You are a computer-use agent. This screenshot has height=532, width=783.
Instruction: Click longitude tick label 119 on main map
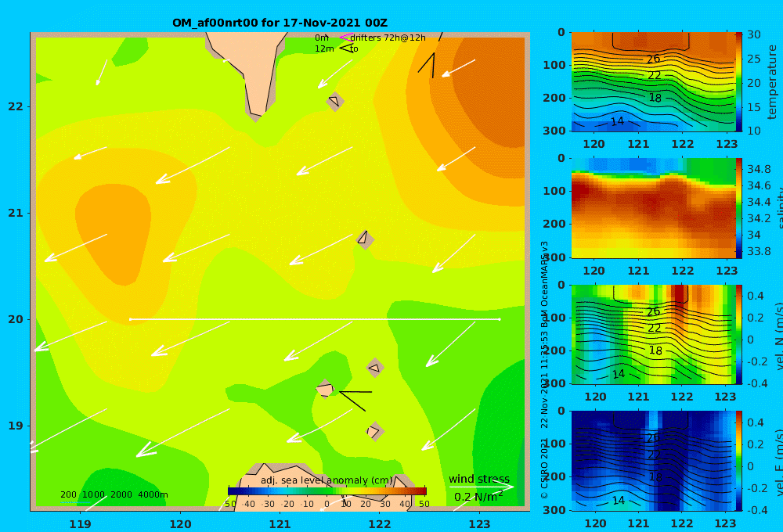point(80,524)
